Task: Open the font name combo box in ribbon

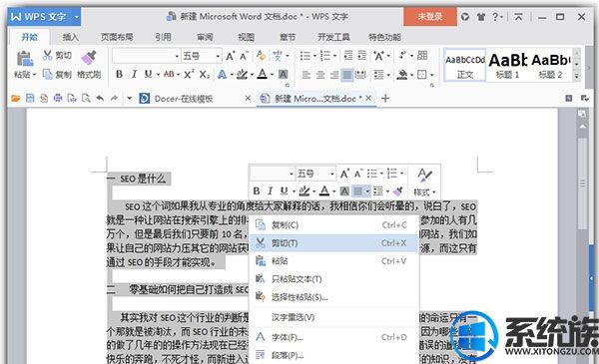Action: pos(146,56)
